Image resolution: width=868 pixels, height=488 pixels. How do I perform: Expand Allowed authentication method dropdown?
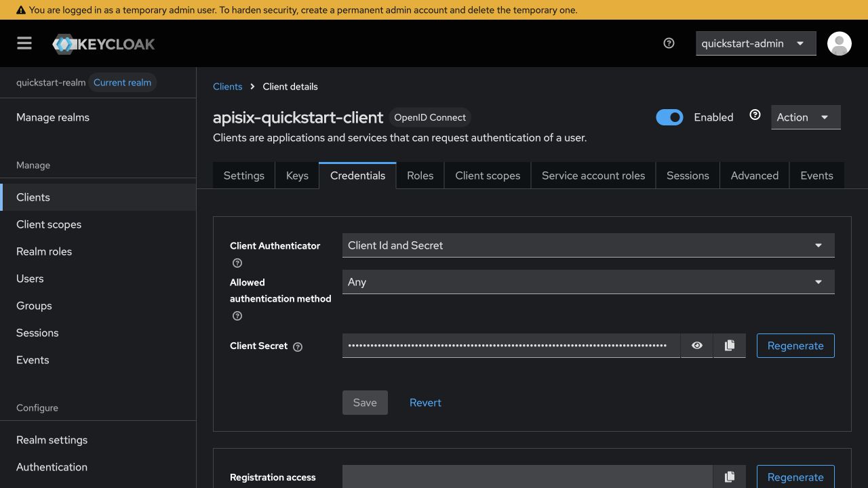pyautogui.click(x=588, y=282)
